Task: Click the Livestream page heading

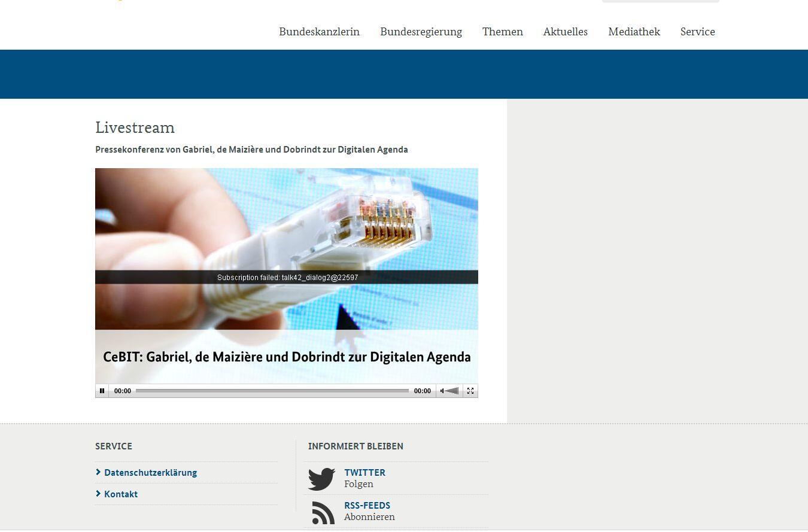Action: click(x=135, y=127)
